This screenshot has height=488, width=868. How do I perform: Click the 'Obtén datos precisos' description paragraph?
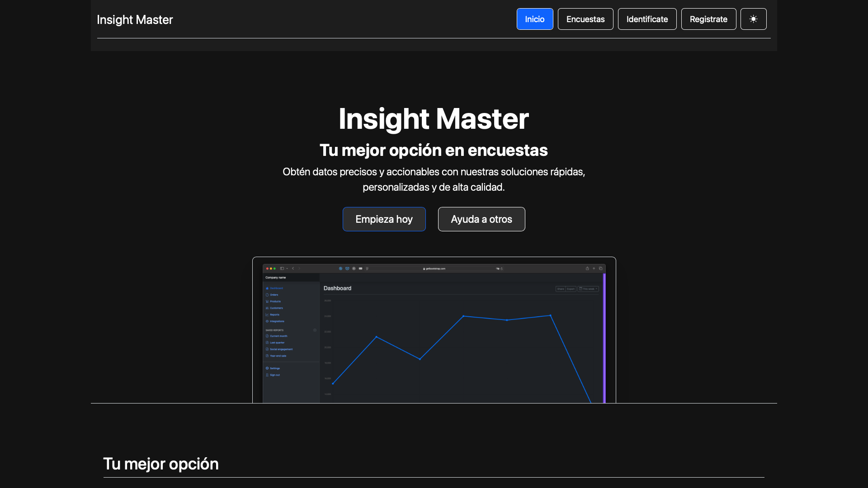[434, 179]
